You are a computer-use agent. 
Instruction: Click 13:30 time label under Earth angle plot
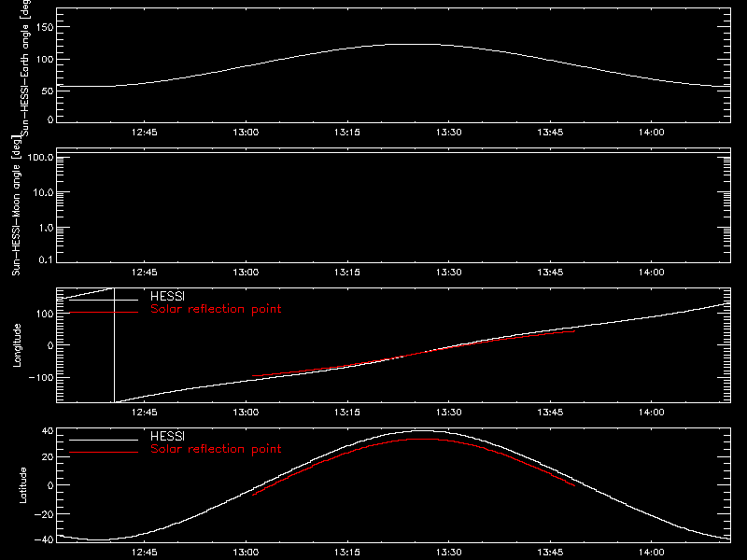pos(449,132)
